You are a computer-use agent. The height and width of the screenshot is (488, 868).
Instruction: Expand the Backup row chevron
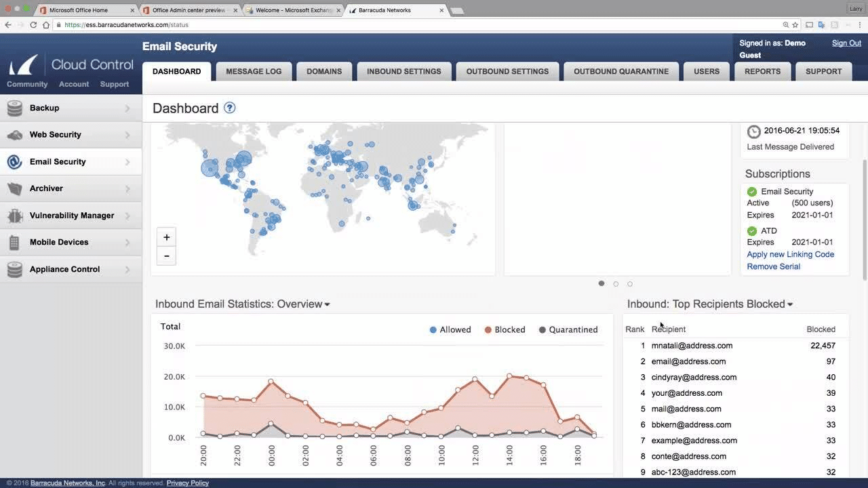(x=127, y=108)
